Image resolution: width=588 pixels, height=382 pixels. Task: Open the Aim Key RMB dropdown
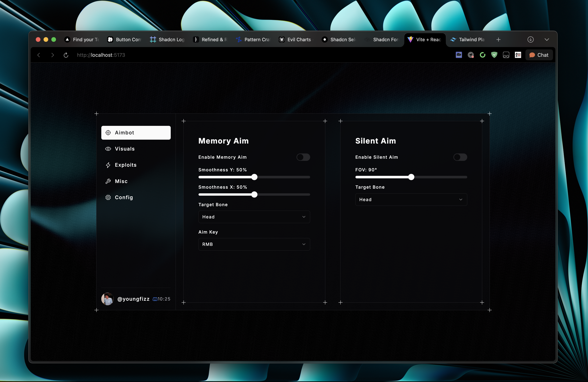tap(254, 244)
